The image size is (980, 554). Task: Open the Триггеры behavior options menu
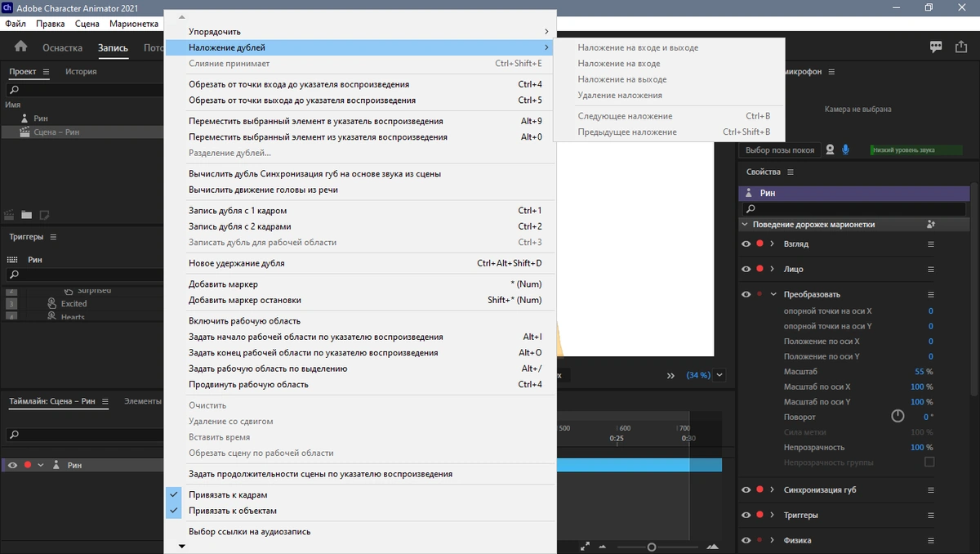pyautogui.click(x=930, y=515)
